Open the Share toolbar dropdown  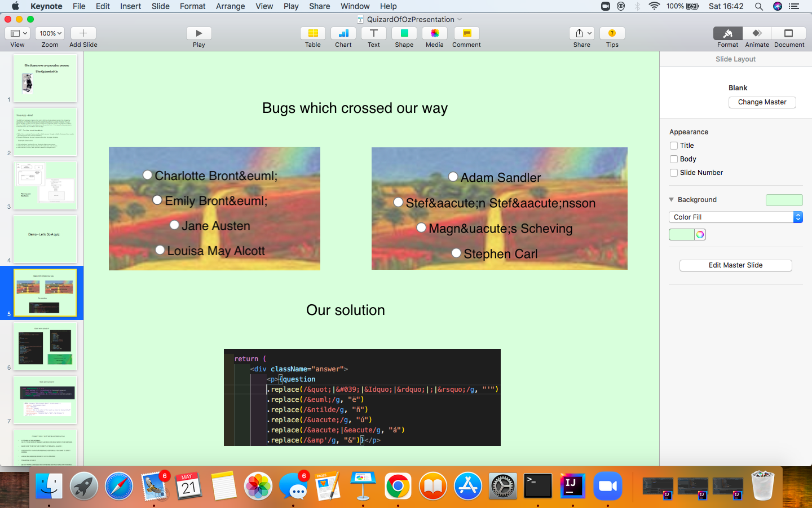pyautogui.click(x=582, y=33)
